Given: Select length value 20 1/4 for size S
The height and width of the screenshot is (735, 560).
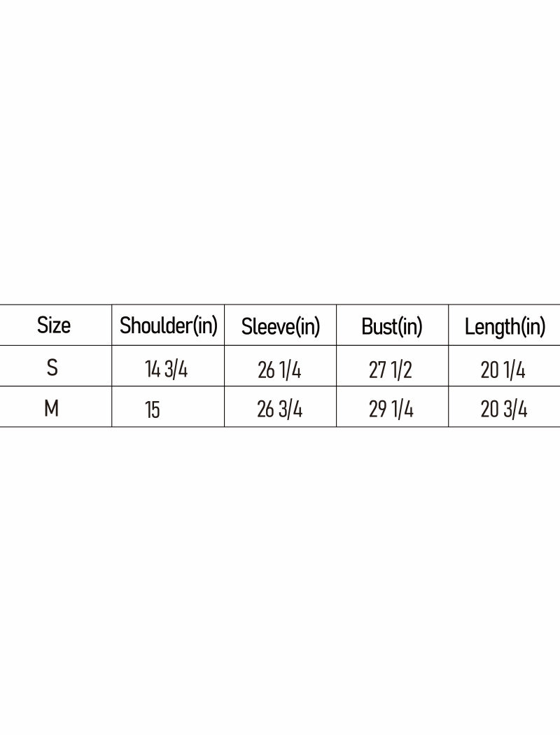Looking at the screenshot, I should pos(503,370).
